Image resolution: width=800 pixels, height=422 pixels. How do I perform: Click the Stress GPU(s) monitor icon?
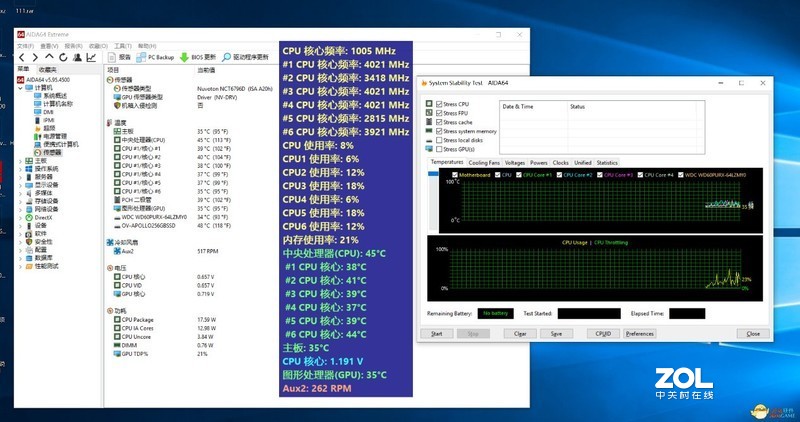[x=429, y=149]
